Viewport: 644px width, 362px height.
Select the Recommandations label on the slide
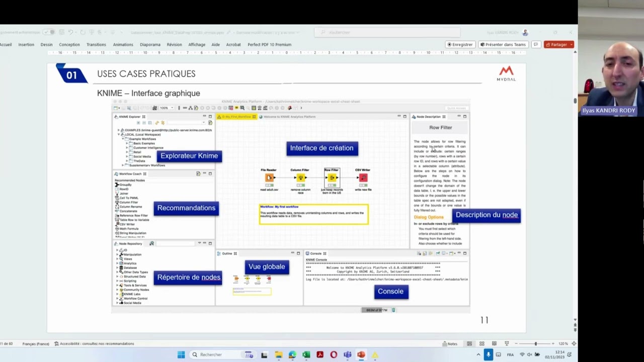[x=186, y=208]
